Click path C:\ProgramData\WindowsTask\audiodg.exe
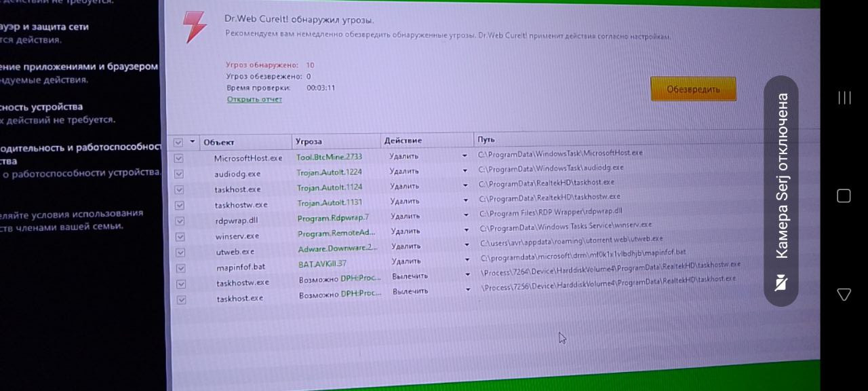 pos(551,168)
